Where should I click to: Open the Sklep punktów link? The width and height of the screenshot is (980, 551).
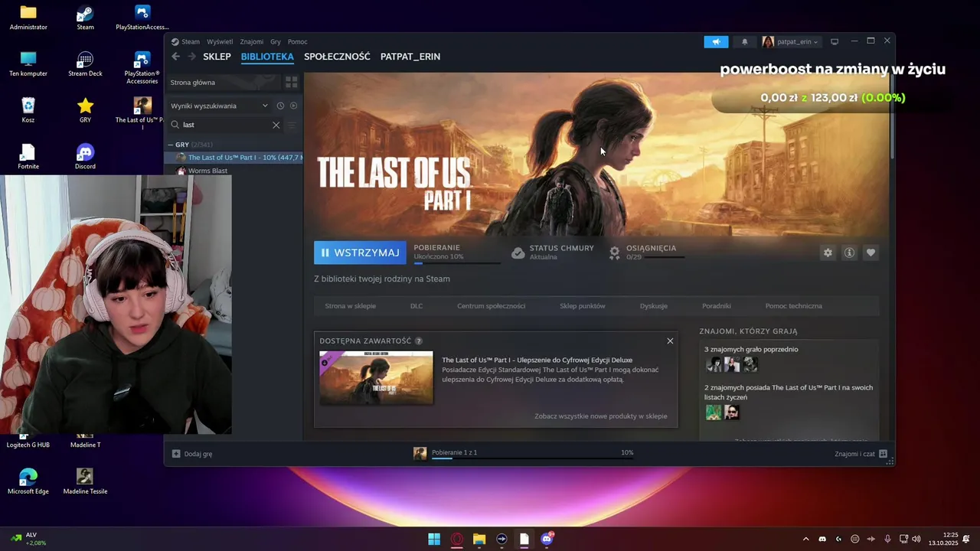click(x=583, y=306)
